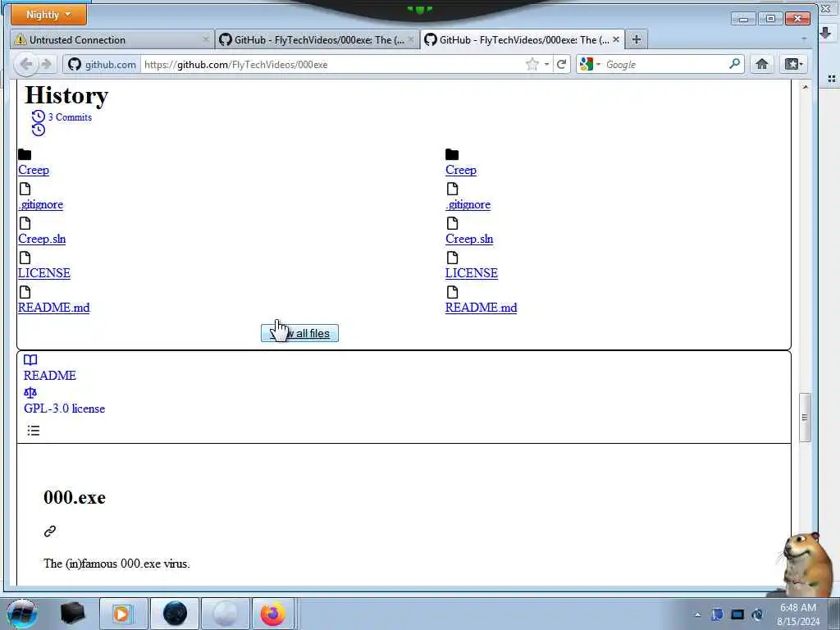Open the right .gitignore file link
The width and height of the screenshot is (840, 630).
point(468,204)
